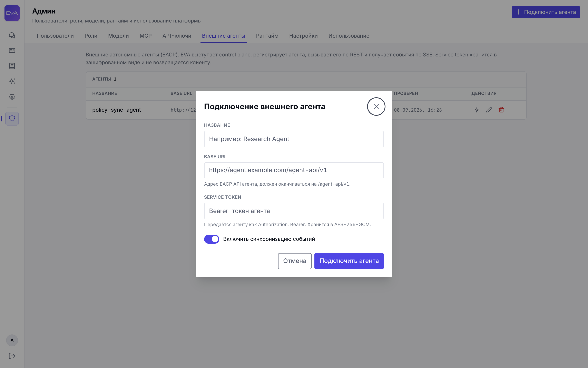Open the chat bubbles sidebar icon
The image size is (588, 368).
coord(12,36)
